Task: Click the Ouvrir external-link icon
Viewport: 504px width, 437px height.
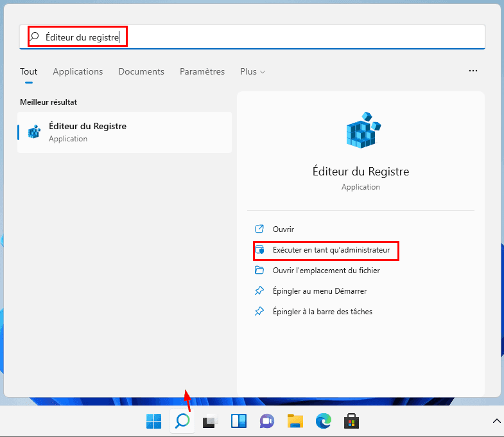Action: coord(259,229)
